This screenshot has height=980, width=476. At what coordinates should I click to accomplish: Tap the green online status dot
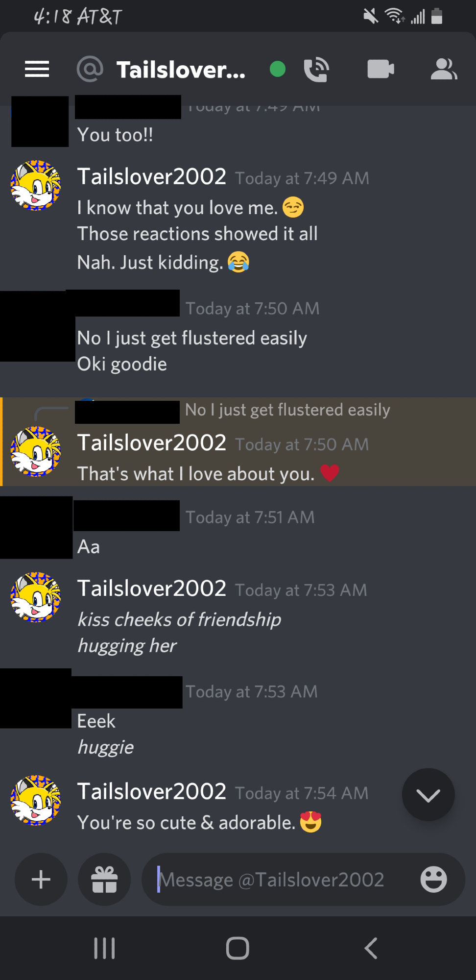[x=278, y=69]
